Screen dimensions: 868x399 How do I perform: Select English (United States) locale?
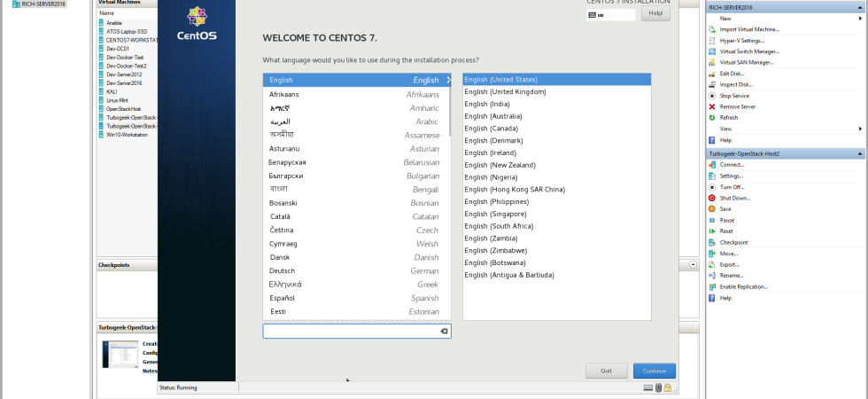click(557, 79)
